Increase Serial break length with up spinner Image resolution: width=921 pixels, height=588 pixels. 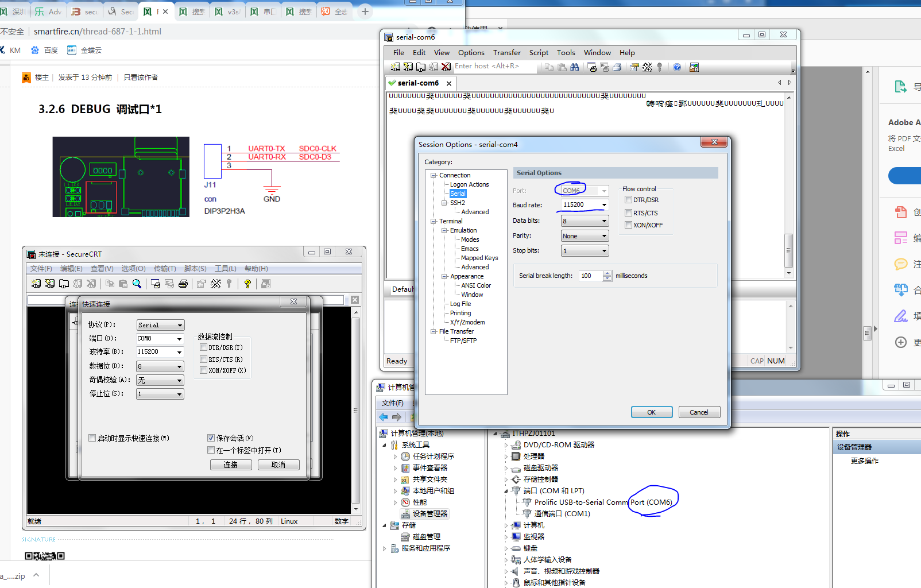[x=607, y=273]
